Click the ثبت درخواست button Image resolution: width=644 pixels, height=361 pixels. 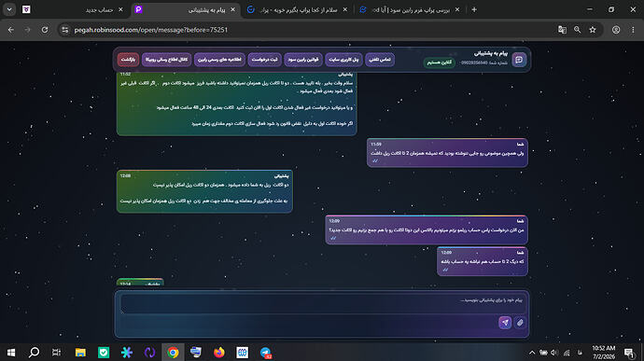(x=264, y=60)
